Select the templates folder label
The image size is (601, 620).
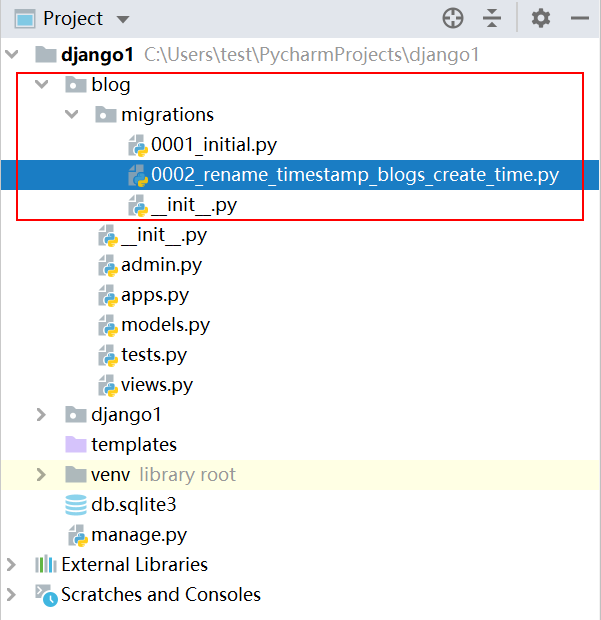pyautogui.click(x=134, y=445)
